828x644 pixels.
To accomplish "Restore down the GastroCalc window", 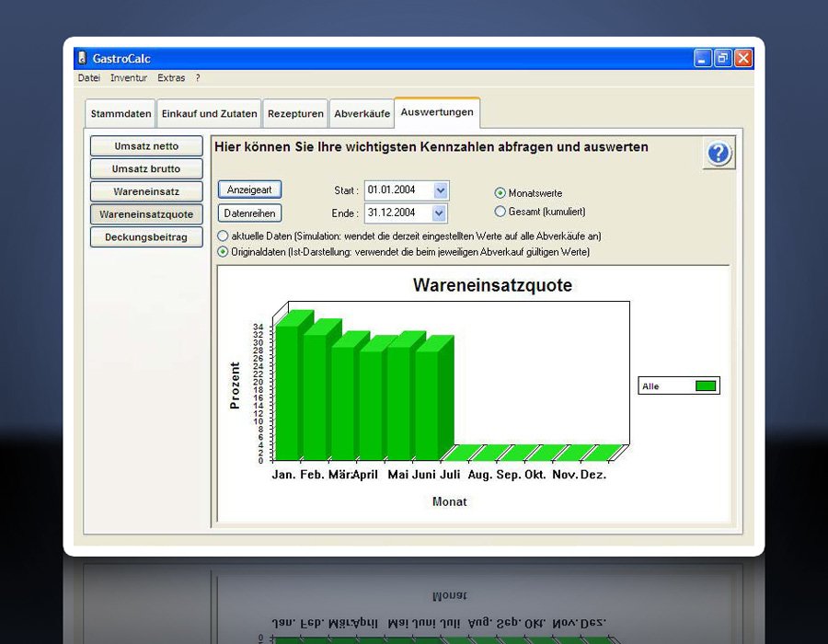I will click(x=723, y=58).
